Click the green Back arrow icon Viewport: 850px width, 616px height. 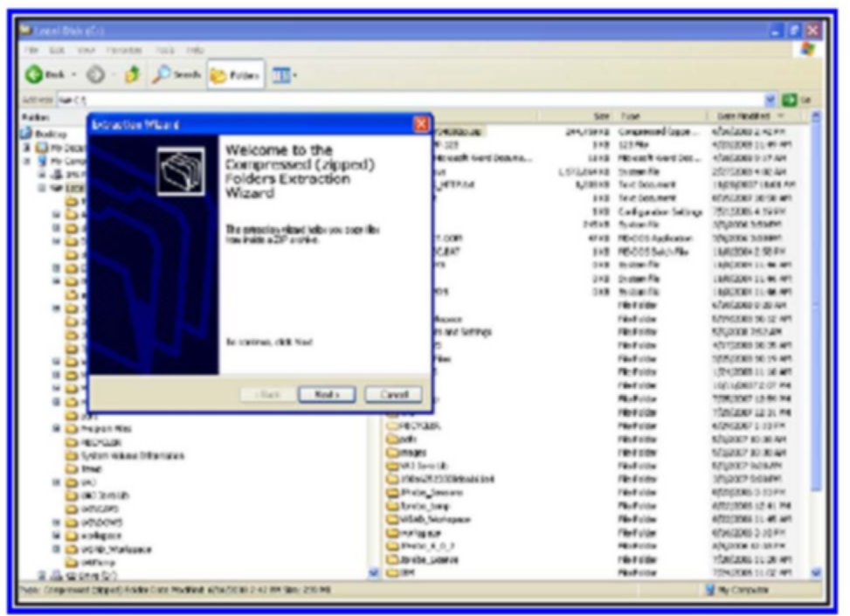point(34,76)
